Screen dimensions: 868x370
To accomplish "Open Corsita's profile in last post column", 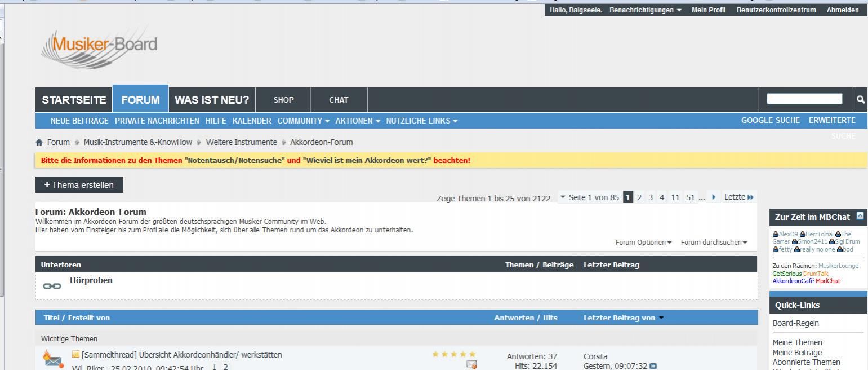I will pos(596,356).
